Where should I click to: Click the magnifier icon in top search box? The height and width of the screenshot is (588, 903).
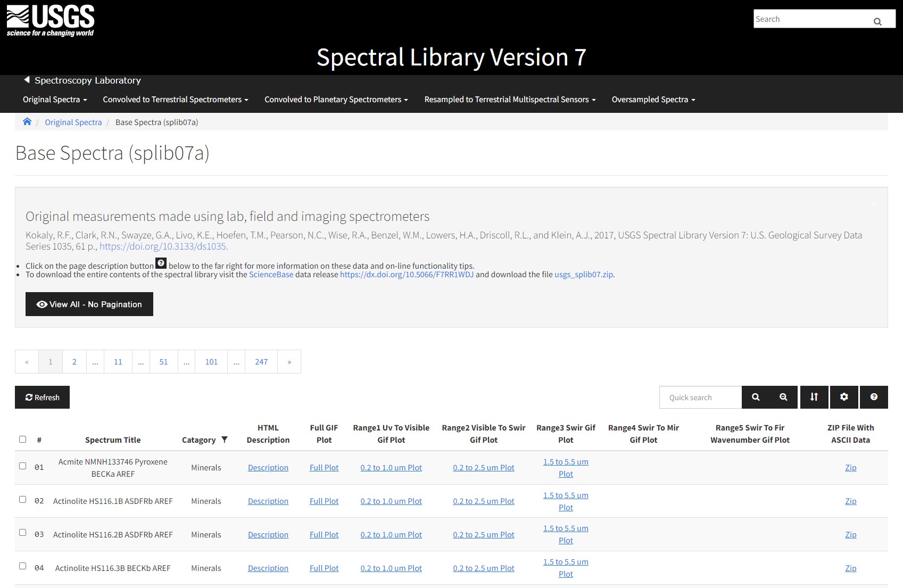tap(877, 21)
